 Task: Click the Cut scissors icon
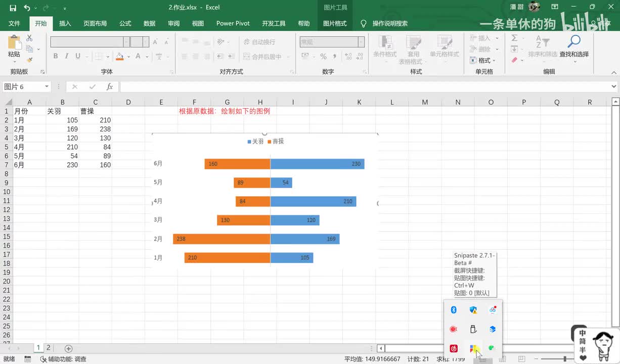pos(29,38)
